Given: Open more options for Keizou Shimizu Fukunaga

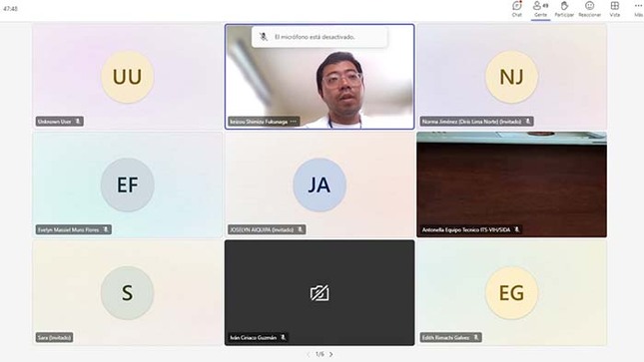Looking at the screenshot, I should coord(294,122).
